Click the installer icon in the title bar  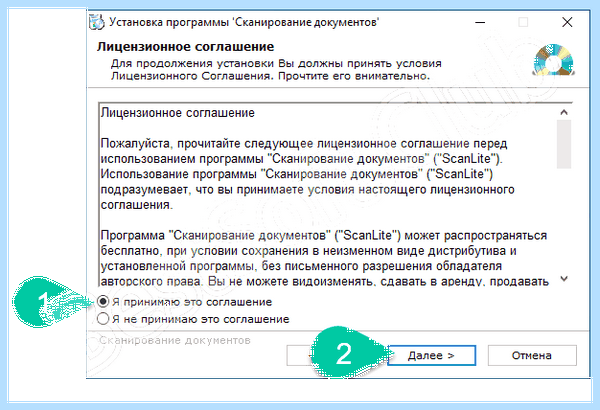click(x=96, y=22)
